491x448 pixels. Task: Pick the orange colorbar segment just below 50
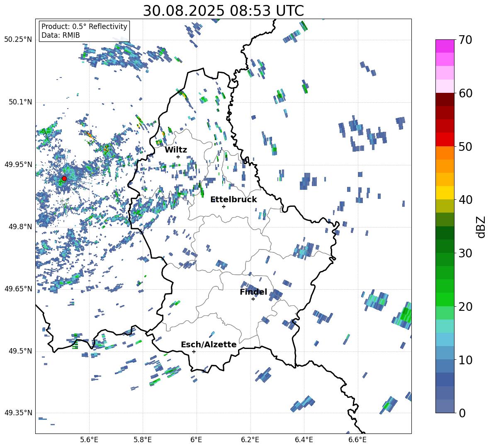click(x=445, y=153)
